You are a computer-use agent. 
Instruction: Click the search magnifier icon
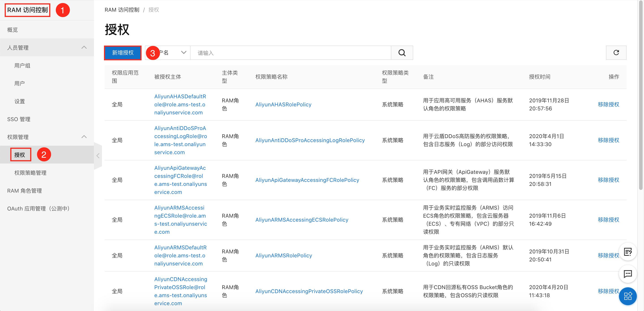tap(402, 53)
